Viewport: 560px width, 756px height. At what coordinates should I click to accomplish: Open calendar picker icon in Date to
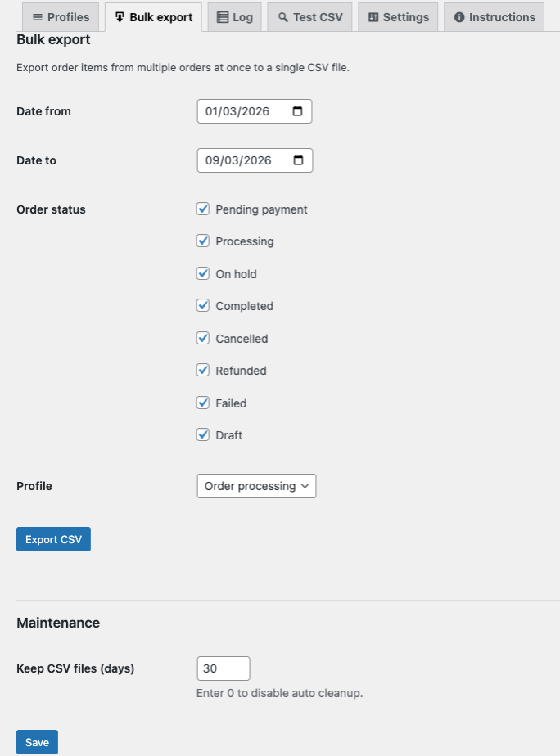click(297, 160)
